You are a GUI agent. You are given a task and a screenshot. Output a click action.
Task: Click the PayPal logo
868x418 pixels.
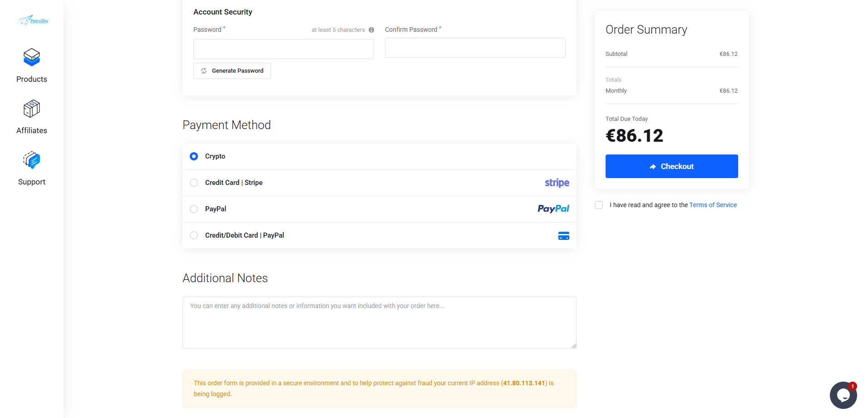pyautogui.click(x=553, y=209)
